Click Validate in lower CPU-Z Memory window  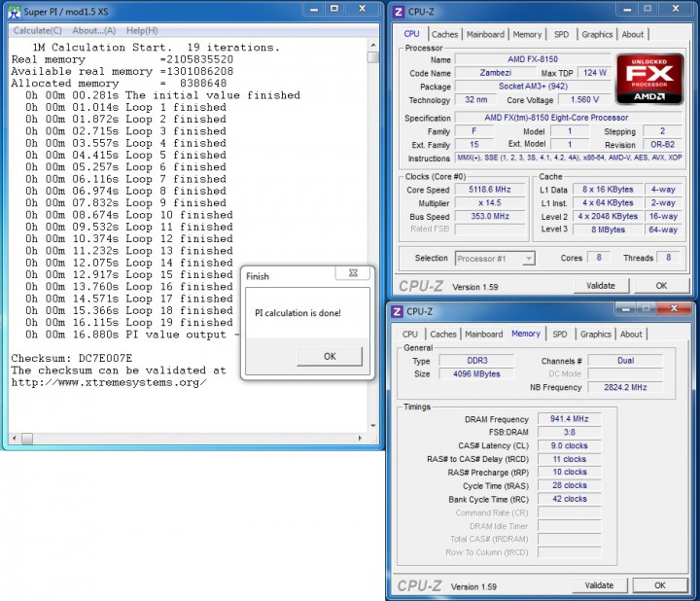(599, 585)
